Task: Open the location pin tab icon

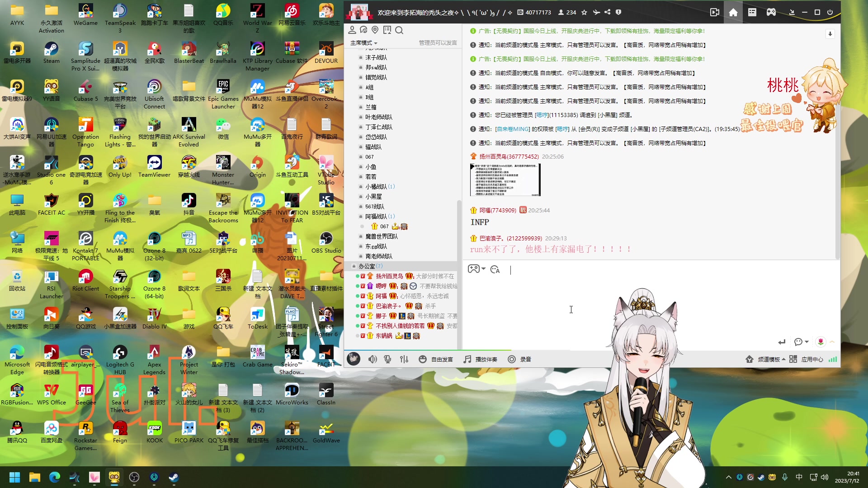Action: coord(375,30)
